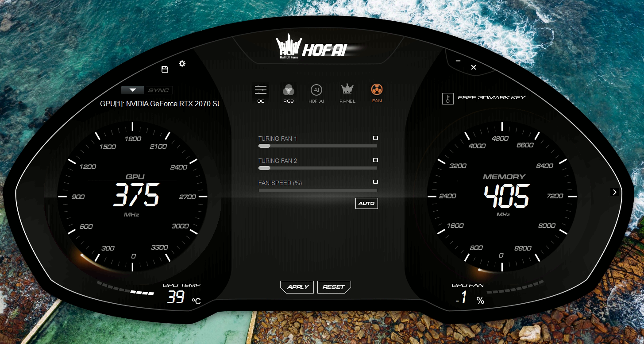
Task: Adjust the Turing Fan 1 slider
Action: [x=318, y=146]
